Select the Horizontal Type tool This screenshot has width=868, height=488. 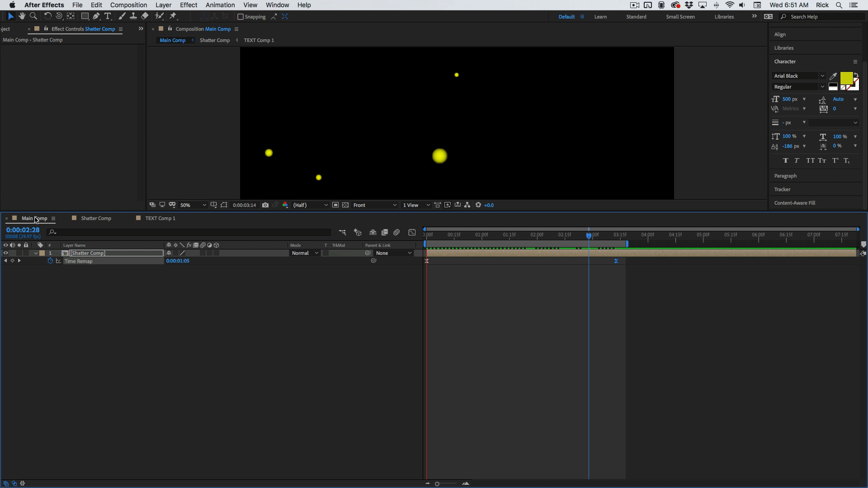[108, 16]
